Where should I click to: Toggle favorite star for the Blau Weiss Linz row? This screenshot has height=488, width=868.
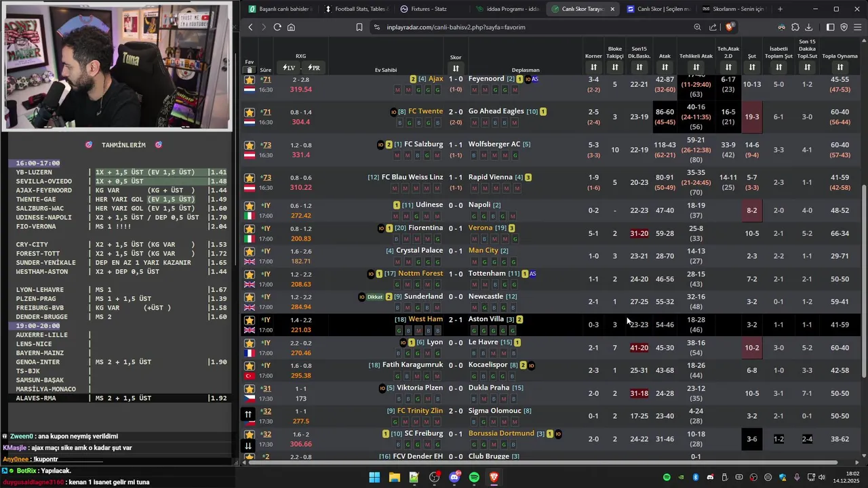coord(250,178)
